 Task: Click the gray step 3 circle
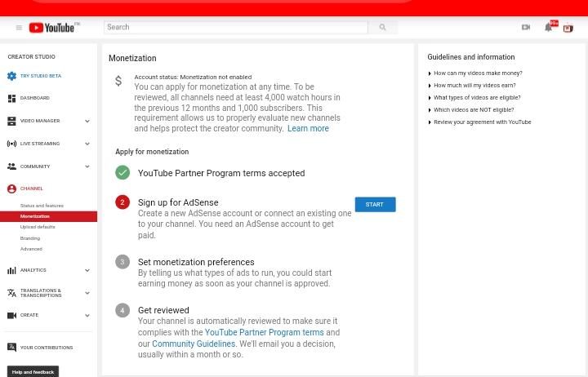(x=122, y=262)
